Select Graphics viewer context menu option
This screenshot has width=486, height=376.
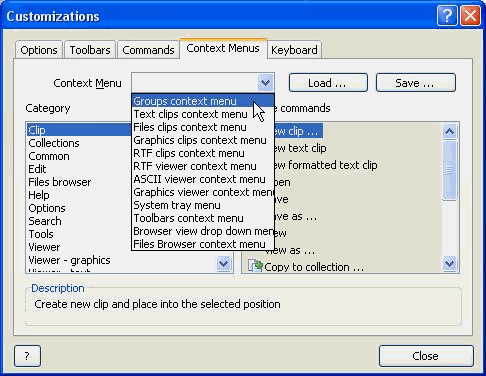[x=203, y=192]
